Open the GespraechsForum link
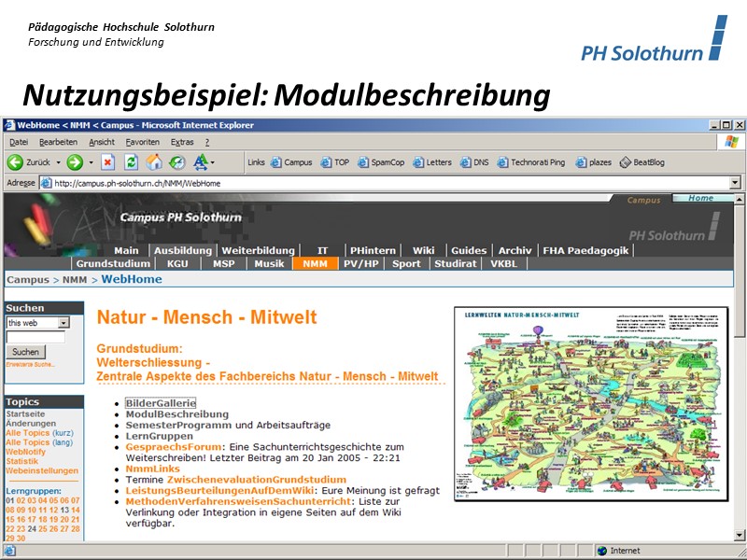This screenshot has width=747, height=560. coord(171,447)
